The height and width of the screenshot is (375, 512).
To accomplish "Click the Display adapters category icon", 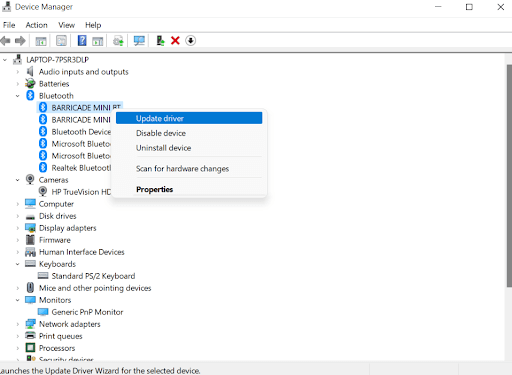I will coord(30,228).
